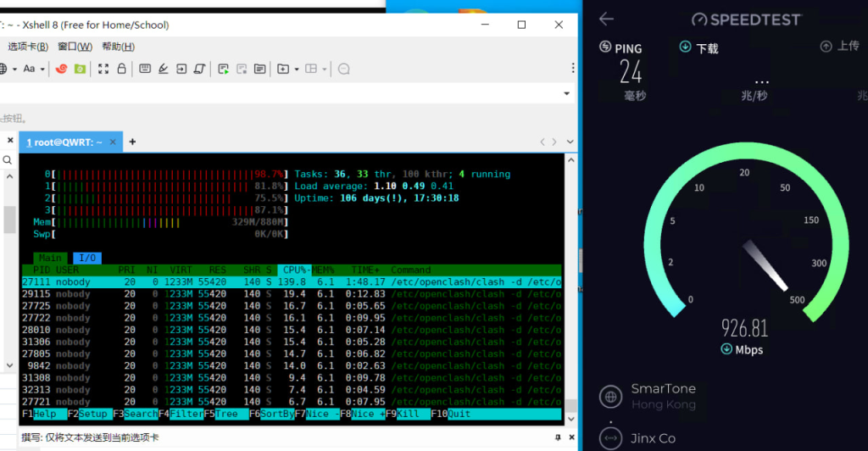Click the keyboard icon in the toolbar

(145, 69)
